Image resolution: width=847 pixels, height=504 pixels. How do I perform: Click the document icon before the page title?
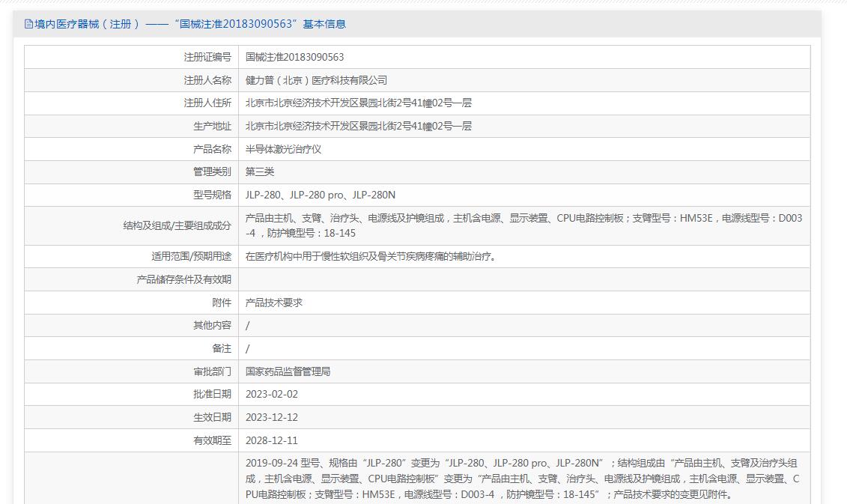pyautogui.click(x=28, y=24)
